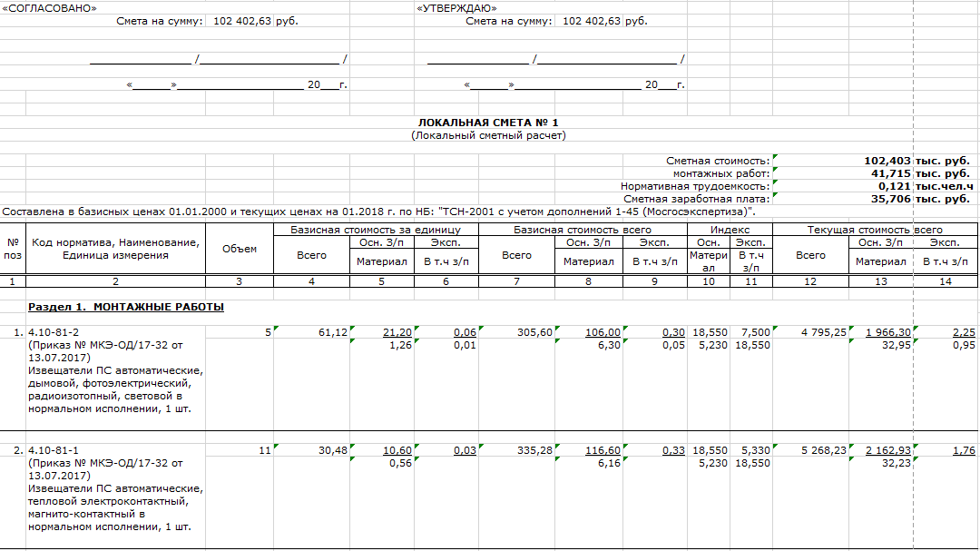
Task: Click volume 5 in row 4.10-81-2
Action: [268, 332]
